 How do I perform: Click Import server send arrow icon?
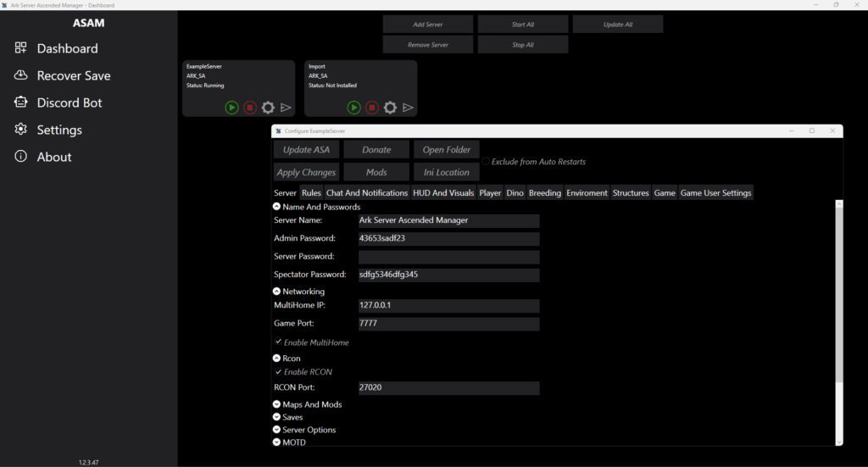(408, 108)
